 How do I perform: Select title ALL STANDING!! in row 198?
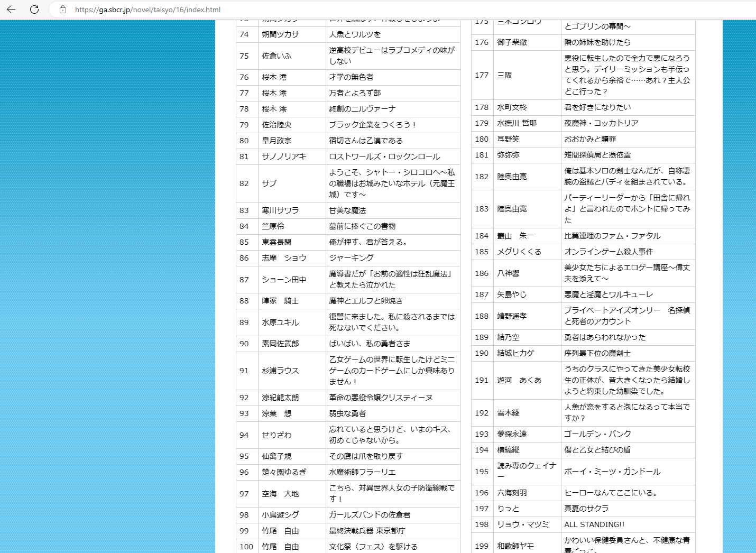594,524
